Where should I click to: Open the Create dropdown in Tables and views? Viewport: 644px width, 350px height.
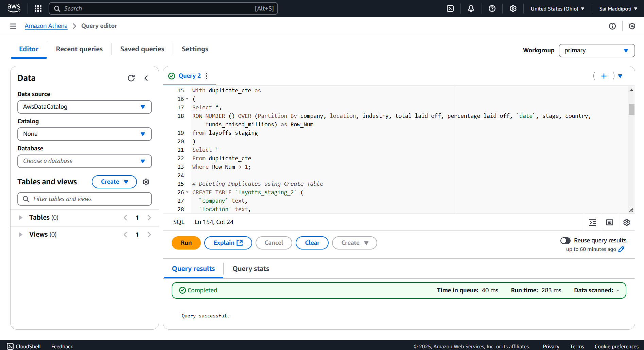(x=114, y=182)
